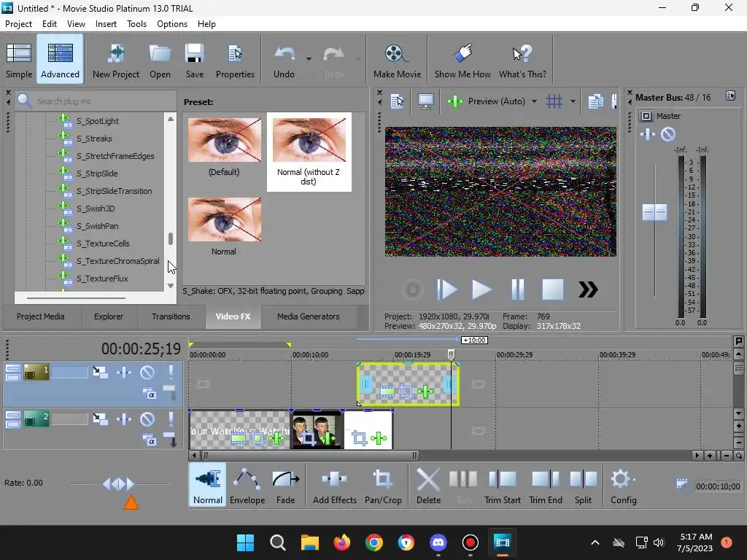The image size is (747, 560).
Task: Click the Master volume fader
Action: tap(654, 212)
